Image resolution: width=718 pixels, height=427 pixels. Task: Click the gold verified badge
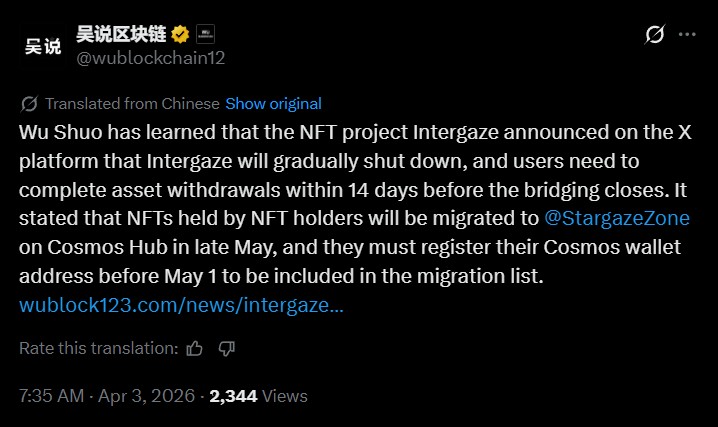(180, 34)
